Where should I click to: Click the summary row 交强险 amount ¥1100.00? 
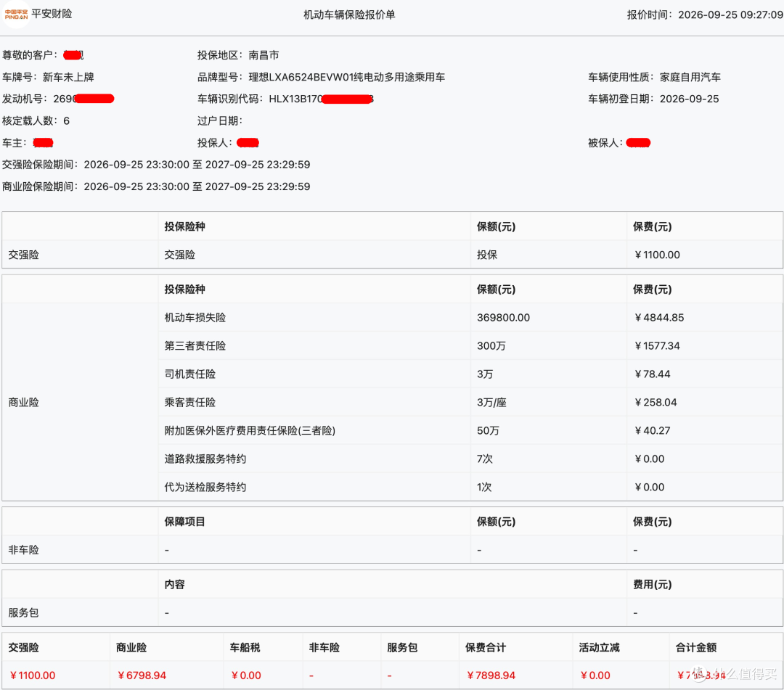(x=32, y=675)
